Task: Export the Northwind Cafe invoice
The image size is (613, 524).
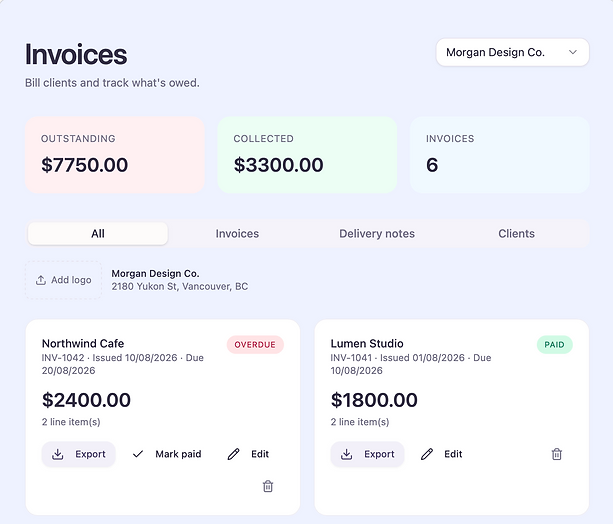Action: click(x=79, y=454)
